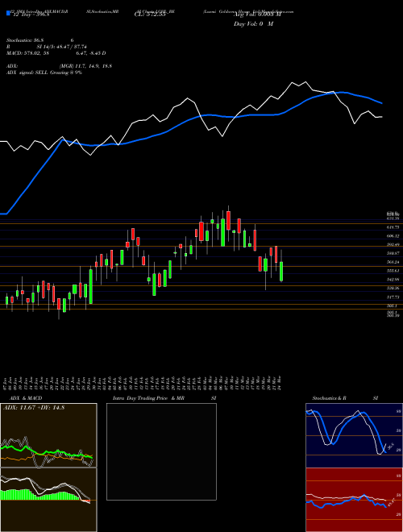
Task: Click the blue 12 Day SMA legend square
Action: [x=8, y=13]
